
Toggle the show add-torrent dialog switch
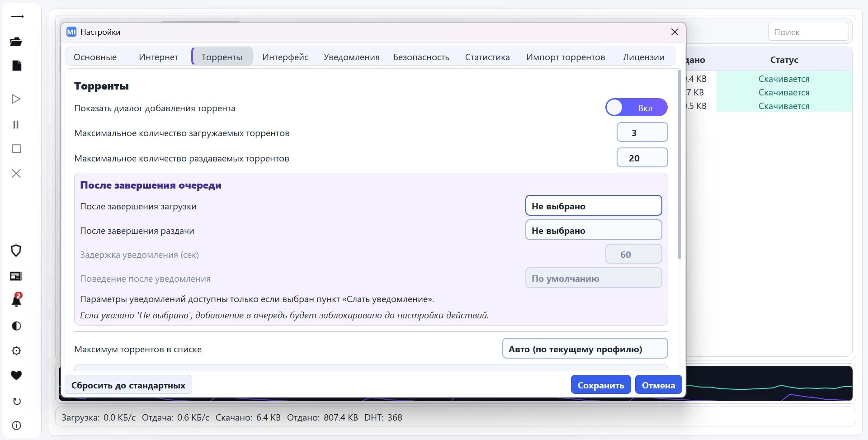637,108
